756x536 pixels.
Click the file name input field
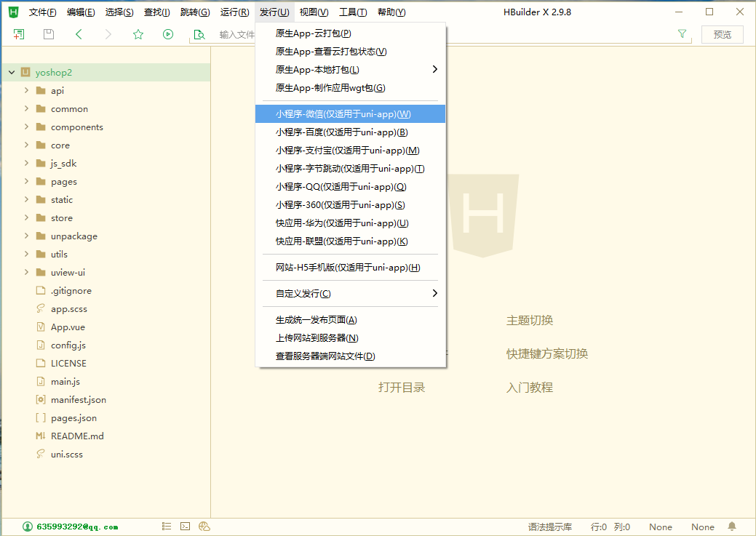pos(236,35)
